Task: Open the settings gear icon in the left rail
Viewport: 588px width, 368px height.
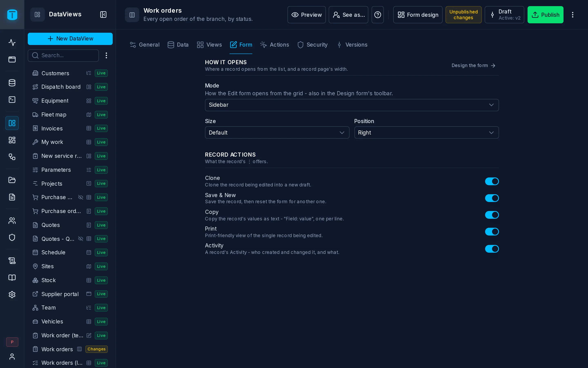Action: [x=12, y=294]
